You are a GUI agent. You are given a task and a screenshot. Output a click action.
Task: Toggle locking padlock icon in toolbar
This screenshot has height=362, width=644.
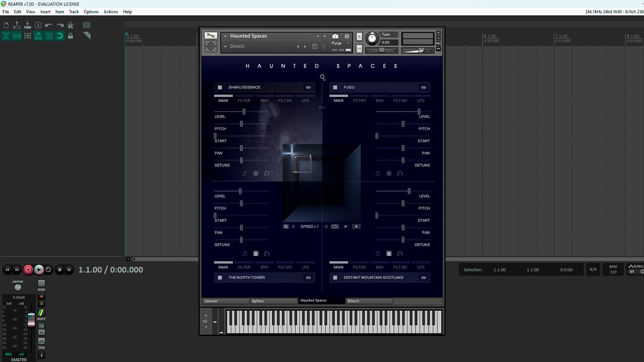(x=71, y=36)
